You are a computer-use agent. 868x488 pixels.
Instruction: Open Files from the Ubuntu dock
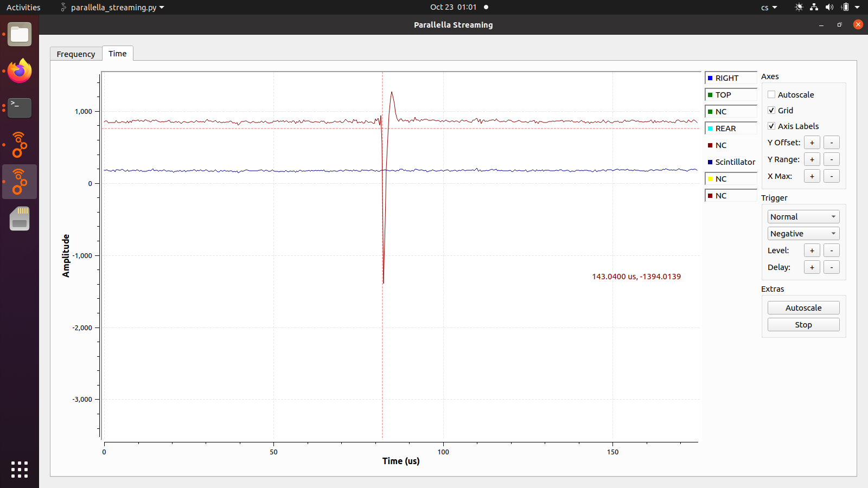[x=20, y=35]
